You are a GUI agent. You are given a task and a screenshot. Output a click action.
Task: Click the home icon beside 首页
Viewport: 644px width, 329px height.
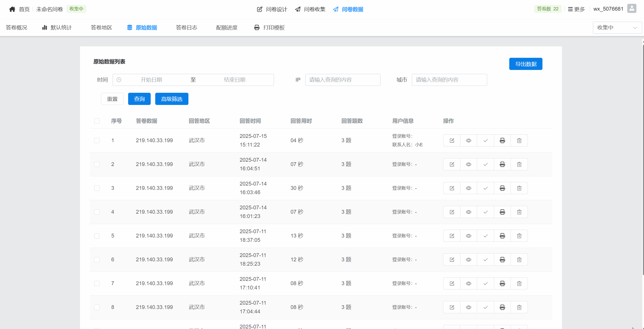pos(12,9)
